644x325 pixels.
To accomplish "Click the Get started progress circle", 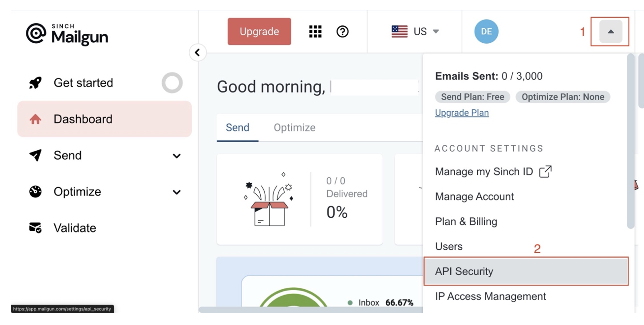I will pos(172,83).
